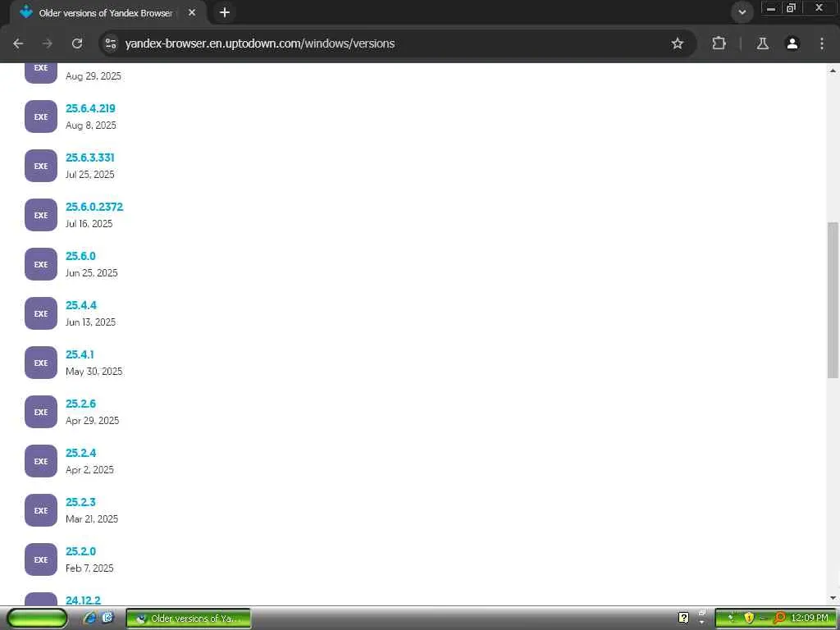Bookmark this page with the star icon
Image resolution: width=840 pixels, height=630 pixels.
pos(677,43)
